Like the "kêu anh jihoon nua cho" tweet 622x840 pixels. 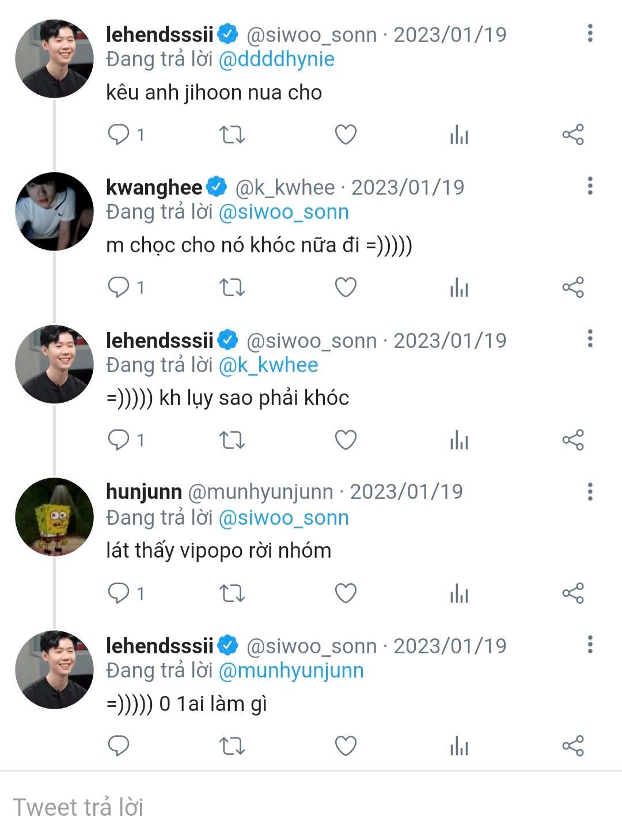(346, 135)
